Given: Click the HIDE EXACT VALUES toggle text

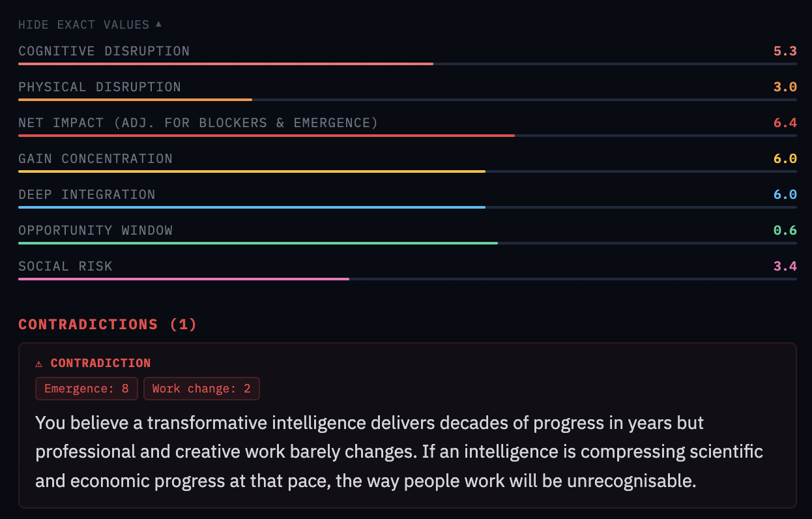Looking at the screenshot, I should (81, 24).
